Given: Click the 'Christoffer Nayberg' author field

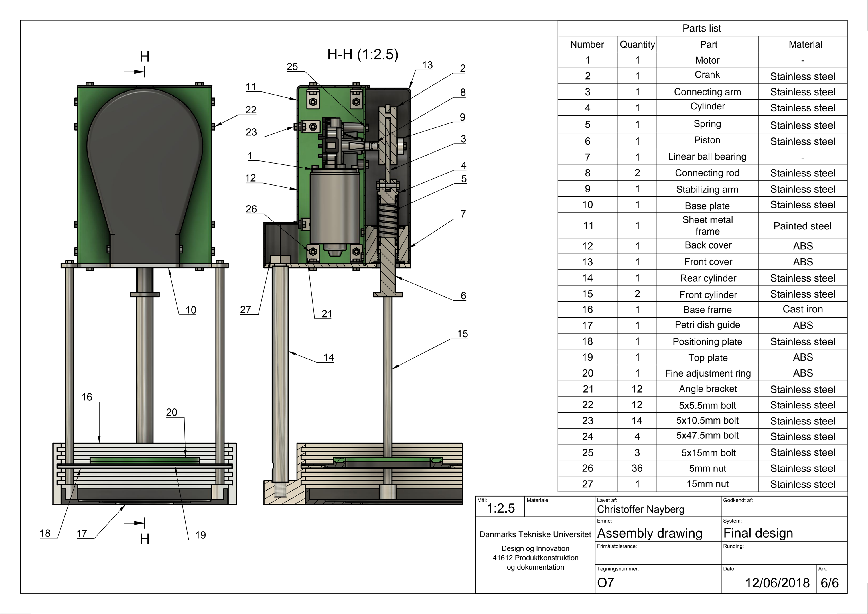Looking at the screenshot, I should point(640,509).
